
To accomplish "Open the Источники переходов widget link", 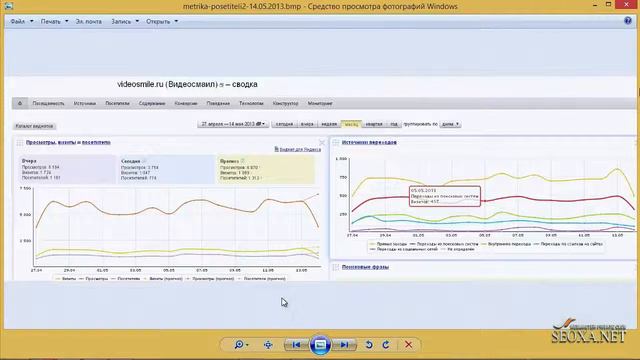I will tap(369, 142).
